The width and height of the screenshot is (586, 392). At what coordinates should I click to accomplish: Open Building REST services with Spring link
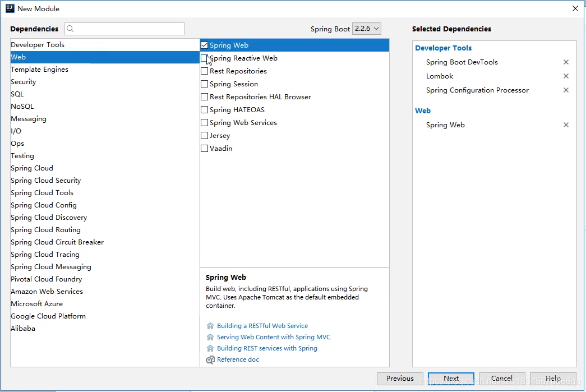(267, 348)
